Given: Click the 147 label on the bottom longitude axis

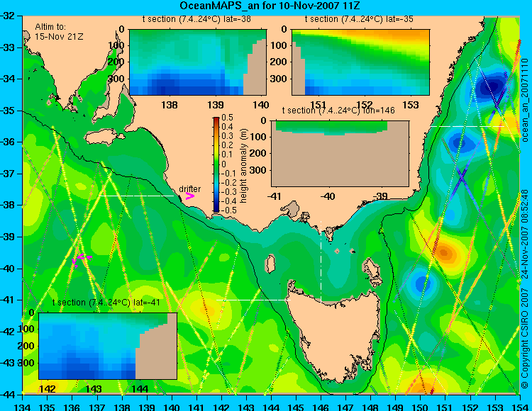Looking at the screenshot, I should pos(345,407).
